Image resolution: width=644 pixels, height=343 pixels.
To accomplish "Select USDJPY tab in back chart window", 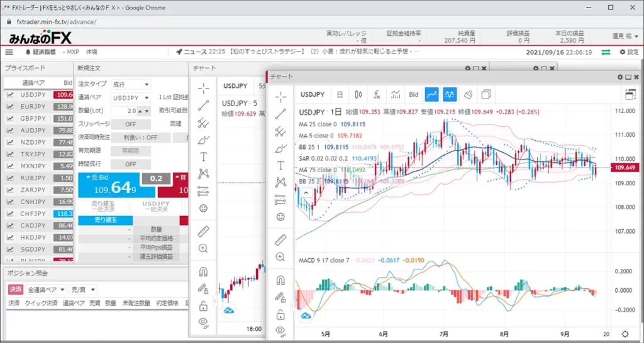I will point(235,85).
